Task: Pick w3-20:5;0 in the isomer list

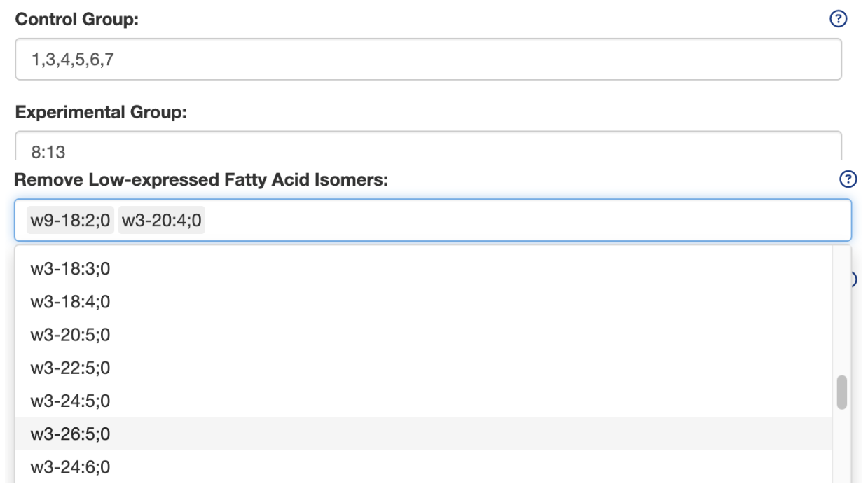Action: 70,335
